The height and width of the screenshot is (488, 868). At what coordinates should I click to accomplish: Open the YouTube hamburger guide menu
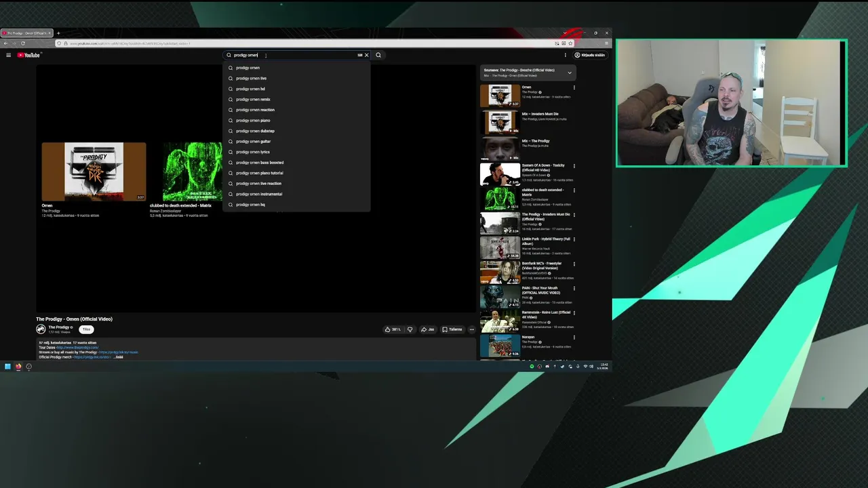[8, 55]
